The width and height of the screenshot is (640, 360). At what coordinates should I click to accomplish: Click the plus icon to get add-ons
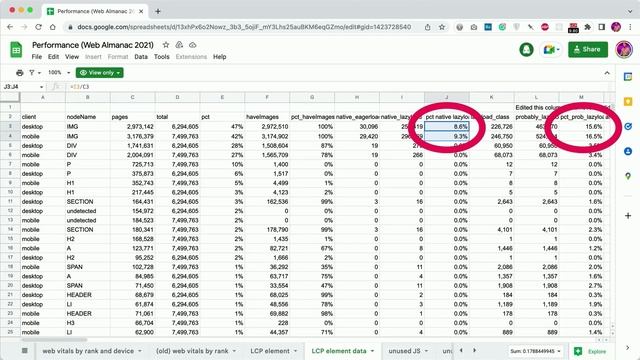tap(628, 216)
